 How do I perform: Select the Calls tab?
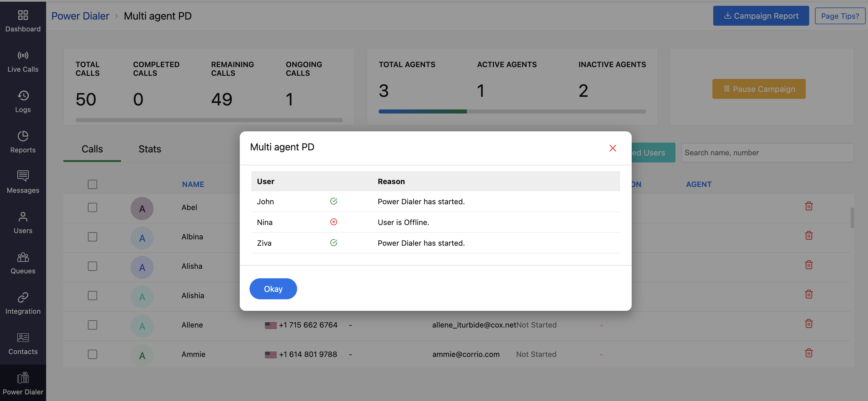coord(92,149)
